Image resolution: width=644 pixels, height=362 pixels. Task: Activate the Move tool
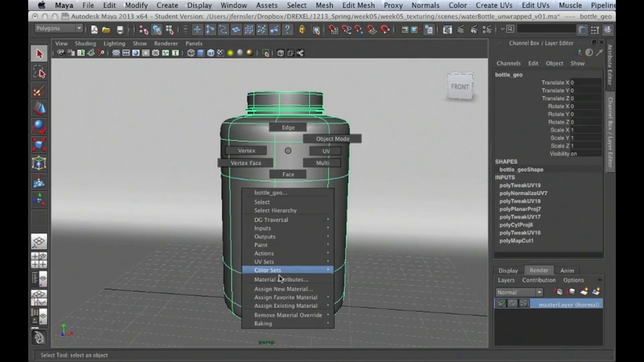(39, 109)
